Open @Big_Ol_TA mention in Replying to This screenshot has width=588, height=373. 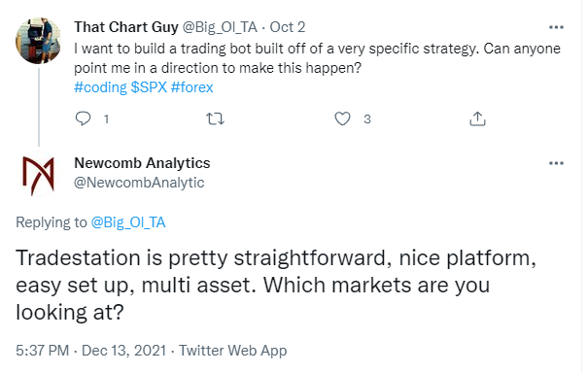(128, 222)
